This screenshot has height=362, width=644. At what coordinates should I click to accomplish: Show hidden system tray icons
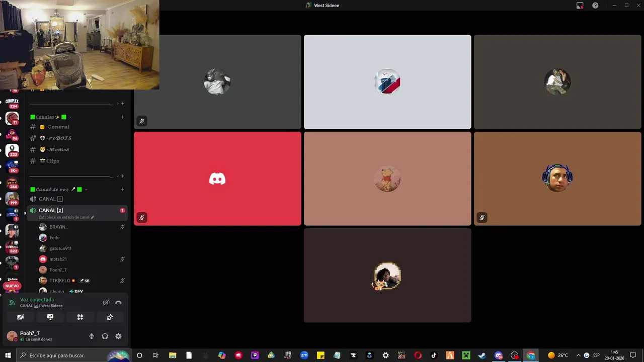(x=578, y=355)
